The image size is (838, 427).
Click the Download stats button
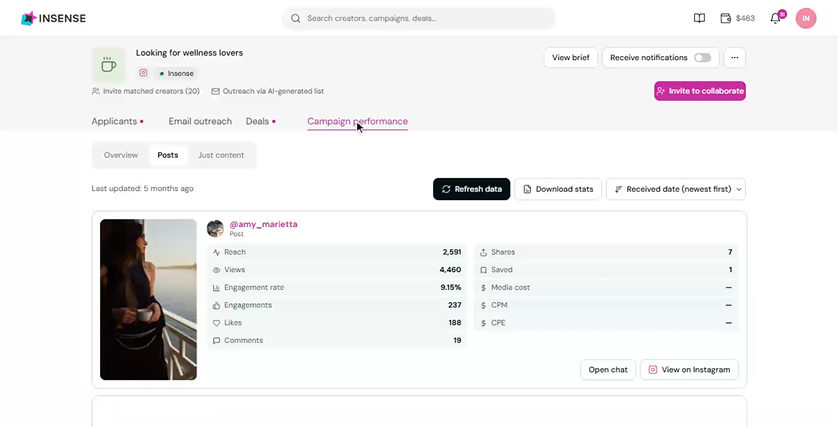pyautogui.click(x=558, y=189)
